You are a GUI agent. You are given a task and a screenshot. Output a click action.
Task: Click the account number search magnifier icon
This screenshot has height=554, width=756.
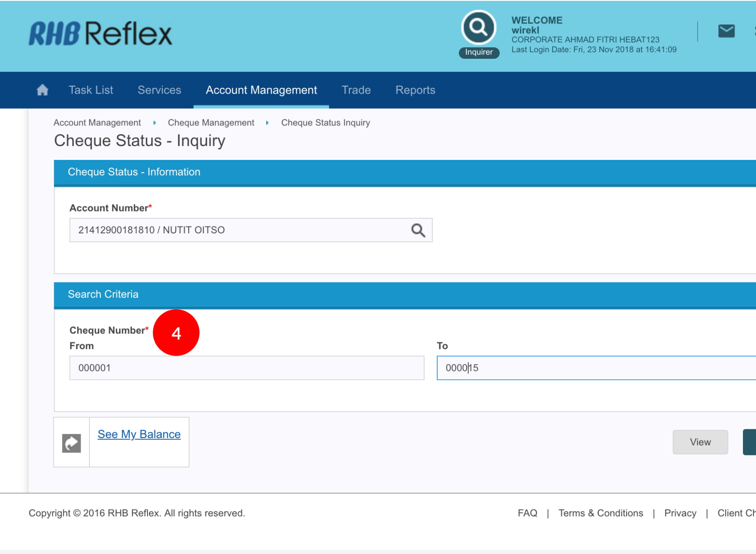[418, 230]
